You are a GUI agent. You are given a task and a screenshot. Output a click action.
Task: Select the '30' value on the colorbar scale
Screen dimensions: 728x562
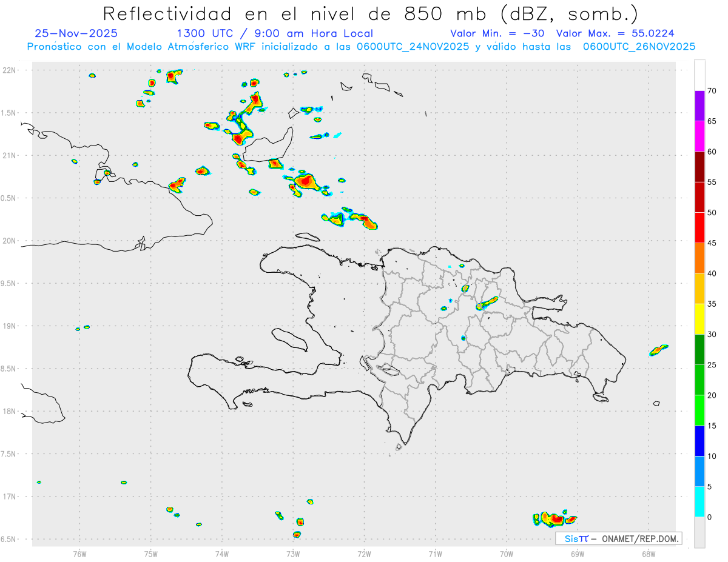point(712,335)
